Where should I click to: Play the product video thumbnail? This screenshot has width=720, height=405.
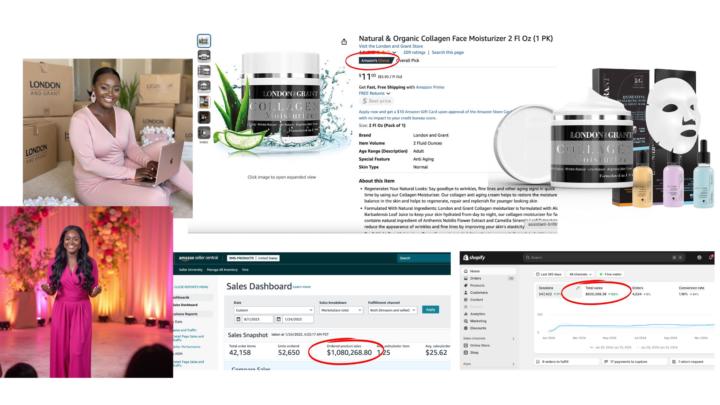(204, 133)
